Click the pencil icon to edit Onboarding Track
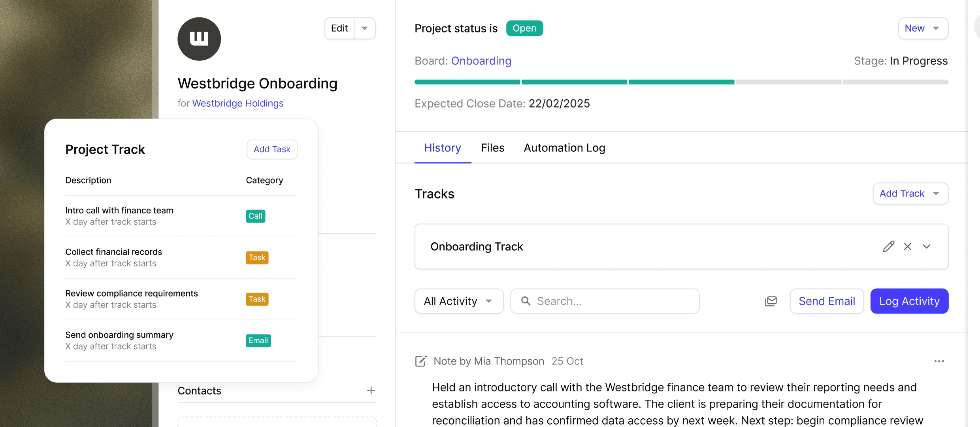980x427 pixels. coord(888,246)
